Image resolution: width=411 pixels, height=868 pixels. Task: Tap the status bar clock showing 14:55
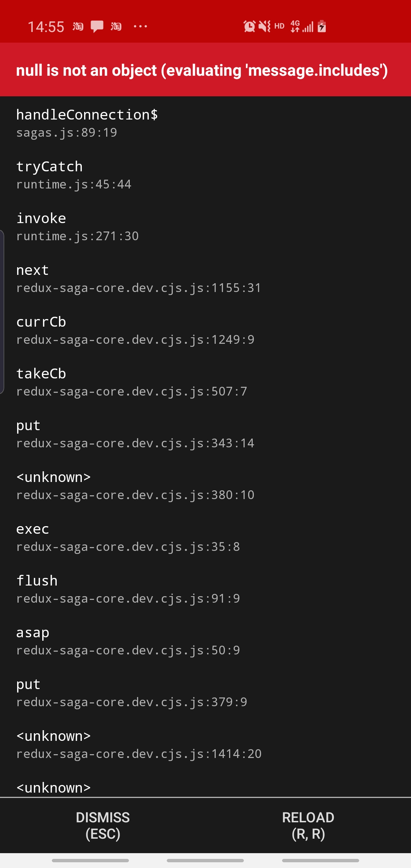click(46, 27)
